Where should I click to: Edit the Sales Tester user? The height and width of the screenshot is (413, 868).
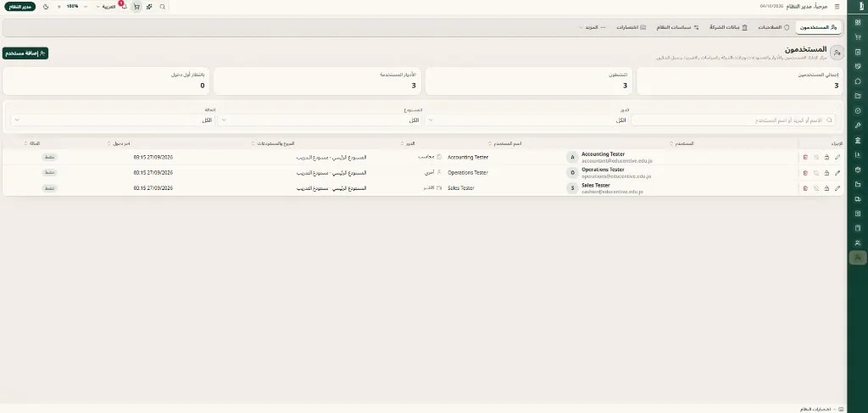pyautogui.click(x=837, y=188)
